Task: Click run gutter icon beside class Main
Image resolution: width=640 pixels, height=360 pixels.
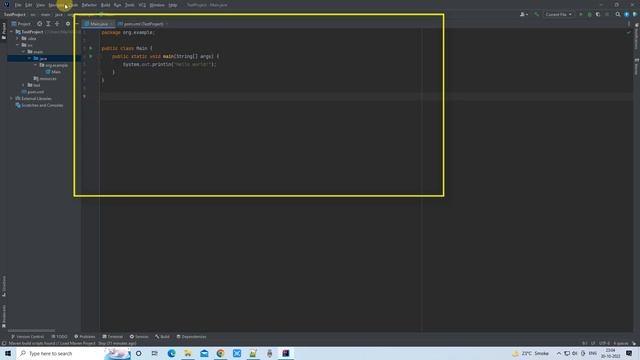Action: [91, 48]
